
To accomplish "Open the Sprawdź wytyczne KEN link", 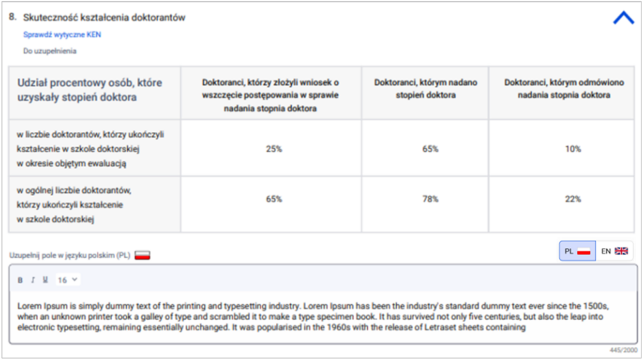I will [62, 35].
